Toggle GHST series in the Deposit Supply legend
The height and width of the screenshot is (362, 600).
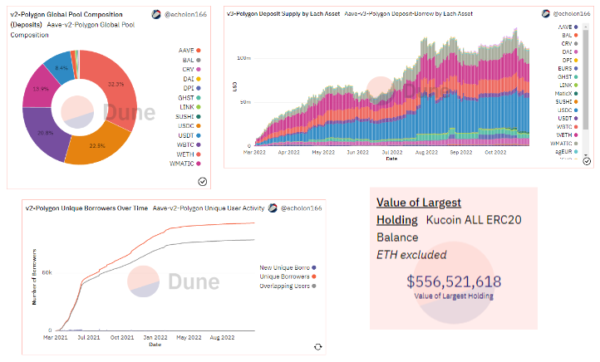pos(567,77)
